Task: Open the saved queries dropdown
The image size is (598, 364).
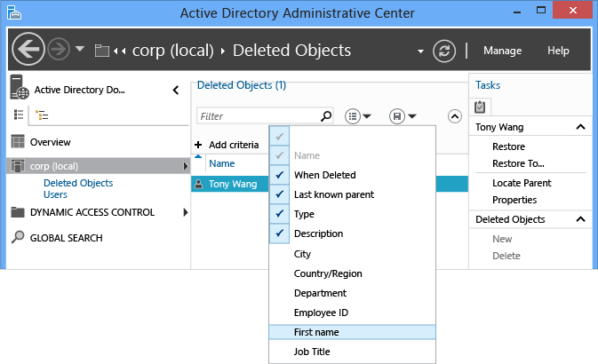Action: click(403, 116)
